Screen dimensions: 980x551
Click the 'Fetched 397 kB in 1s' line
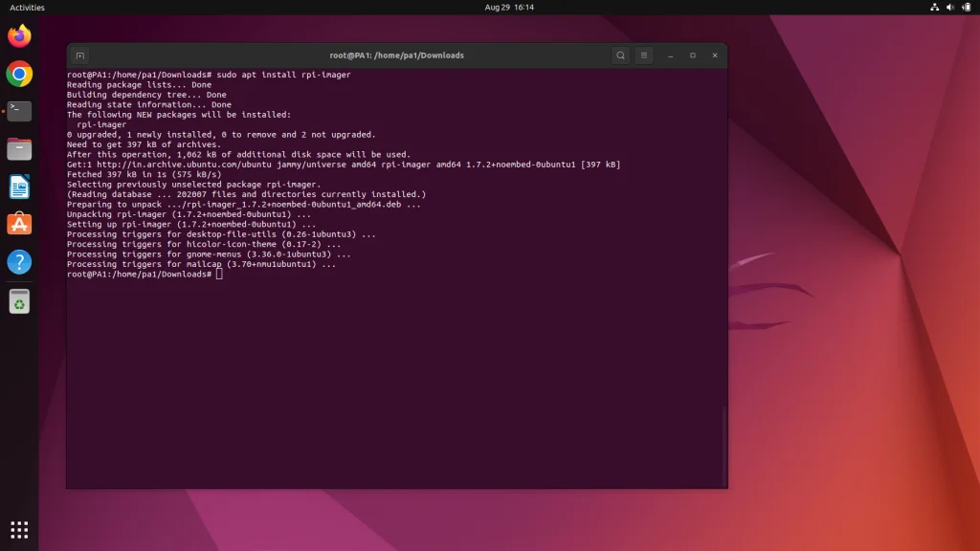point(144,175)
